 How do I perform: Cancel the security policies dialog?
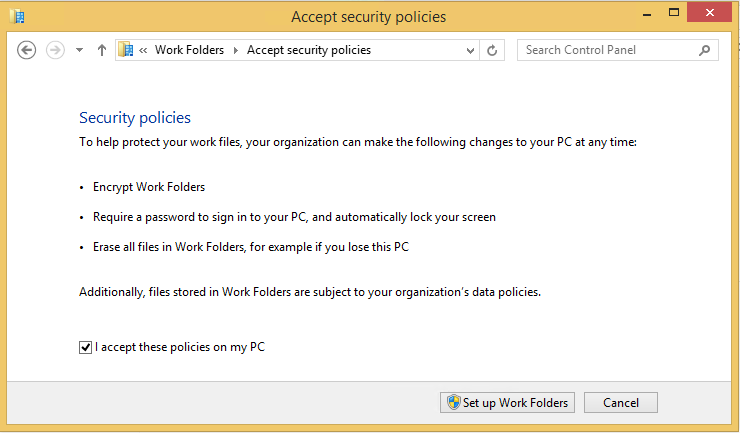(620, 403)
